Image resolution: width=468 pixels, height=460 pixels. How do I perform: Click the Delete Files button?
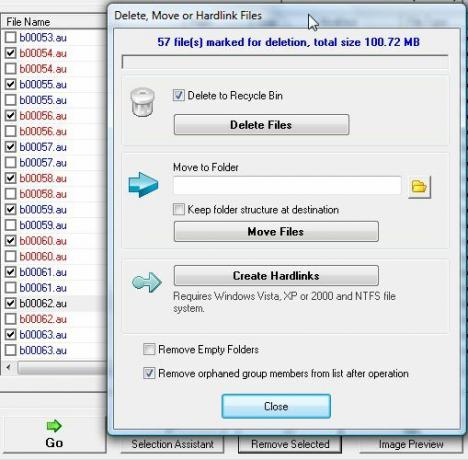coord(261,125)
